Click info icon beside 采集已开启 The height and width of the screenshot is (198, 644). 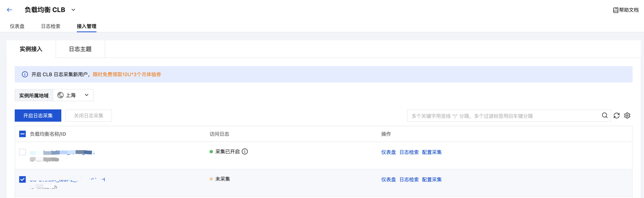click(x=245, y=151)
